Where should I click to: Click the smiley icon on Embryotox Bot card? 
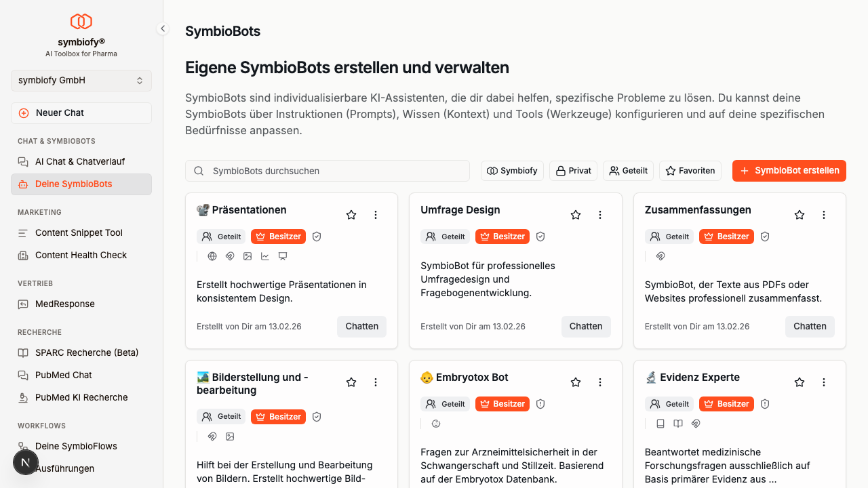(x=436, y=423)
